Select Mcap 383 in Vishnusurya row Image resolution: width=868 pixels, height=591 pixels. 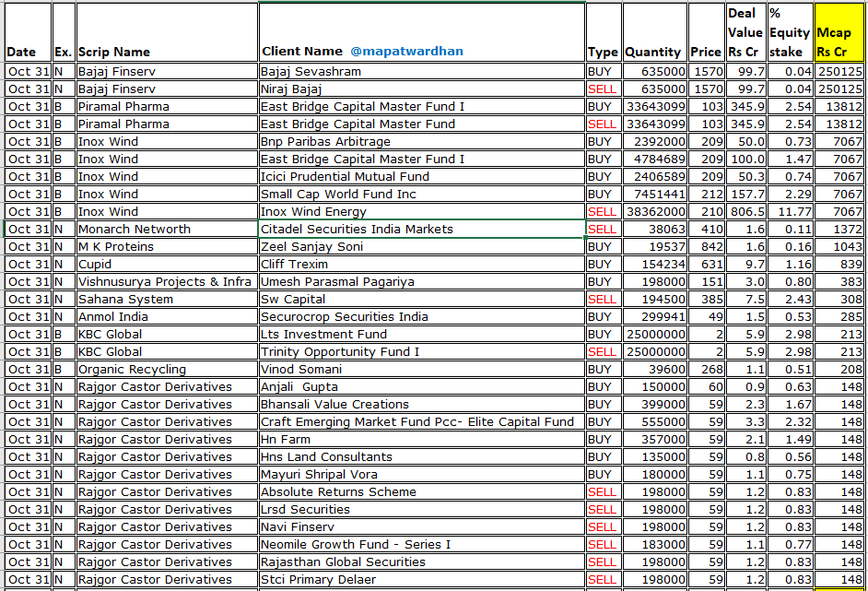pyautogui.click(x=839, y=282)
